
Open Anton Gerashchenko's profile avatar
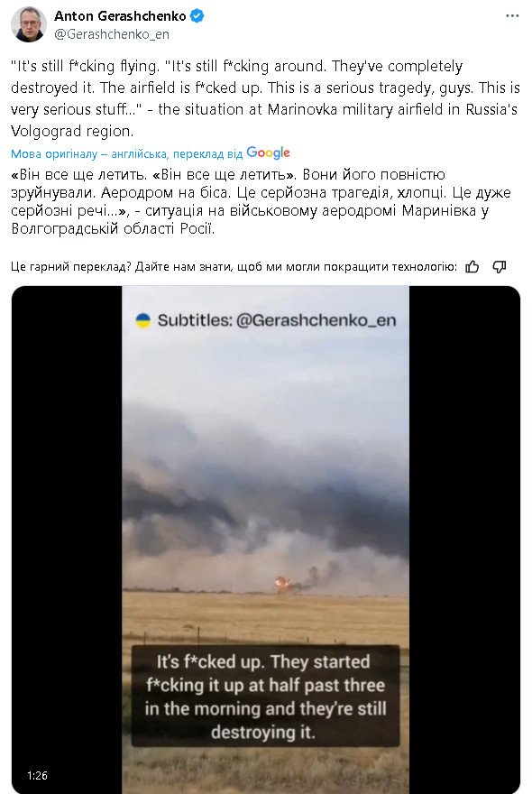coord(29,25)
